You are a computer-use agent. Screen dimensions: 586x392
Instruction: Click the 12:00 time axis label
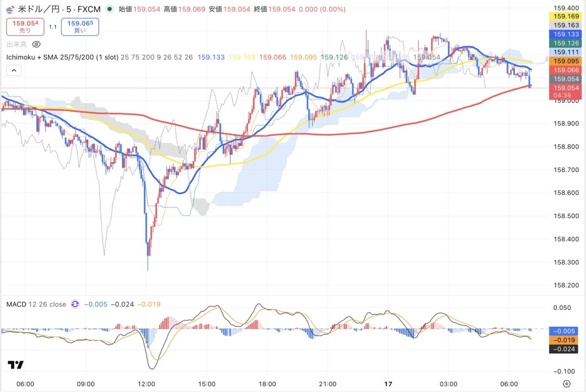pyautogui.click(x=146, y=384)
